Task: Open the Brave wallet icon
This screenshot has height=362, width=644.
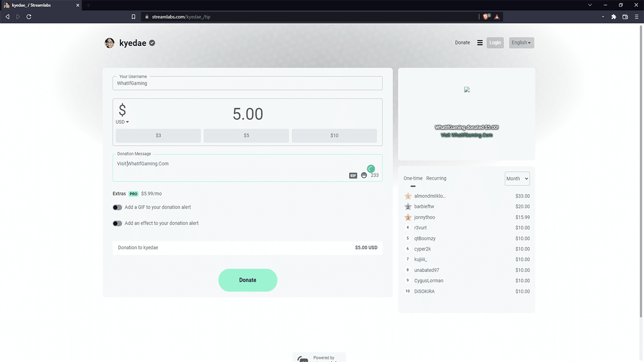Action: point(625,17)
